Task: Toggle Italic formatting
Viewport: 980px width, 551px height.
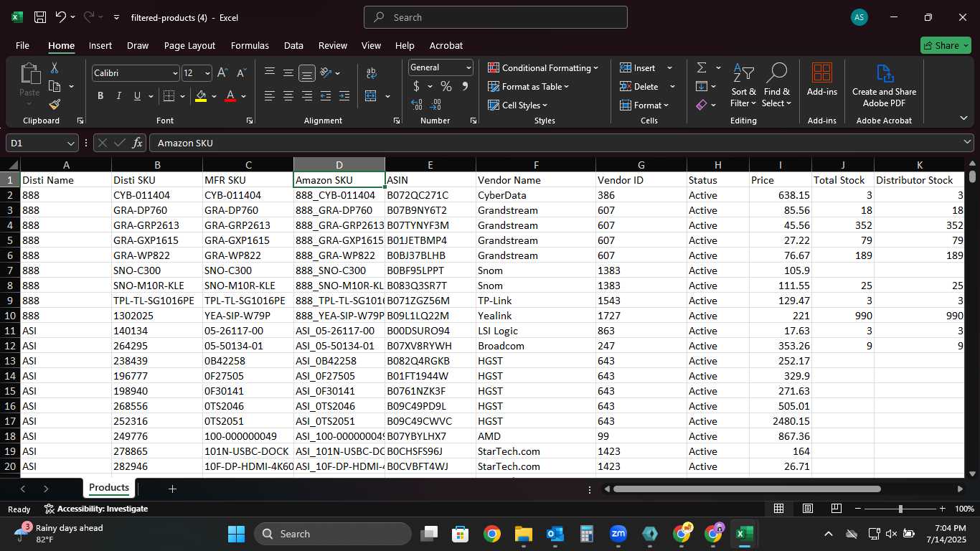Action: coord(118,96)
